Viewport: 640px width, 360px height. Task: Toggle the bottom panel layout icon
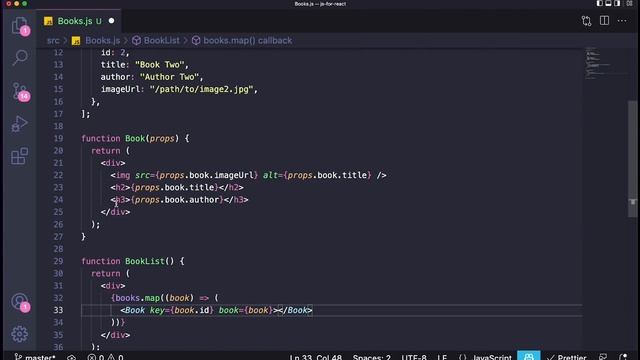(608, 4)
